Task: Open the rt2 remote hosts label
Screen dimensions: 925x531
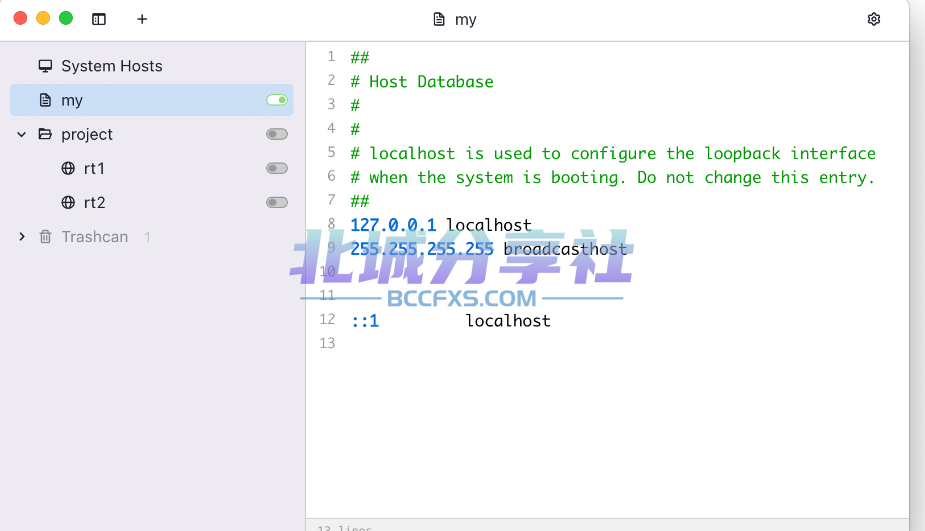Action: pos(94,202)
